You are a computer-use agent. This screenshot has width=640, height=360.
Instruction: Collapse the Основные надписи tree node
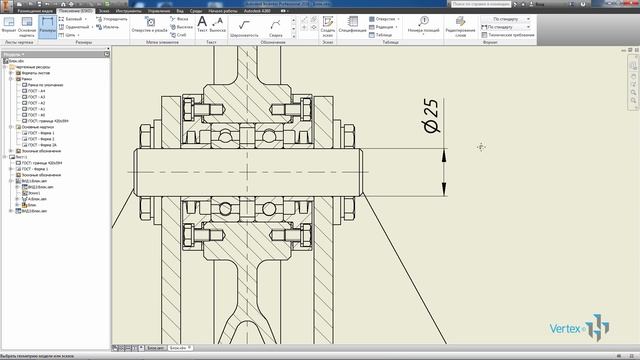[11, 127]
